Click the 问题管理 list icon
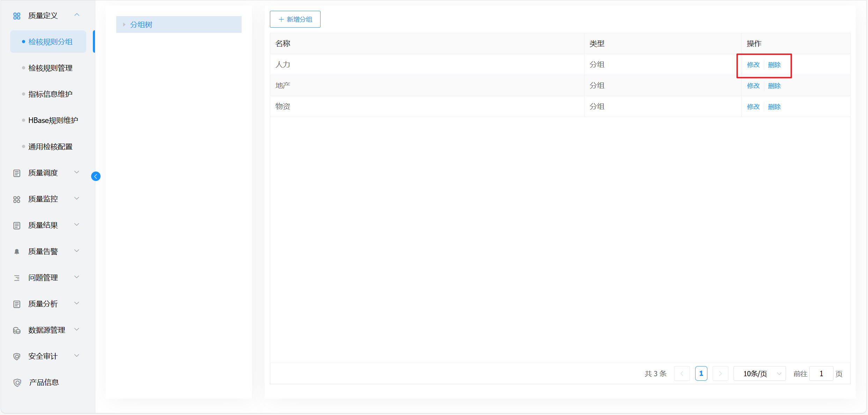The image size is (868, 415). [17, 278]
